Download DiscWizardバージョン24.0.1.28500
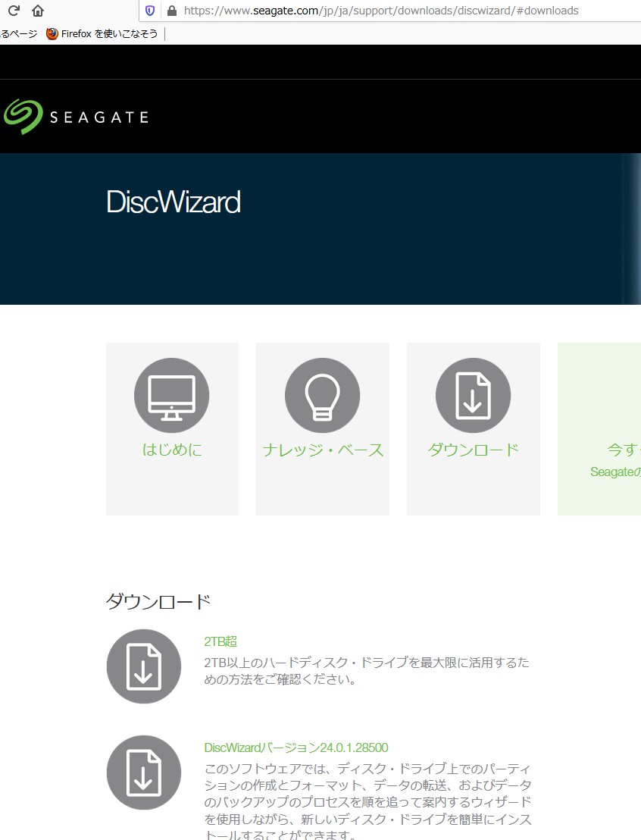 pos(296,748)
